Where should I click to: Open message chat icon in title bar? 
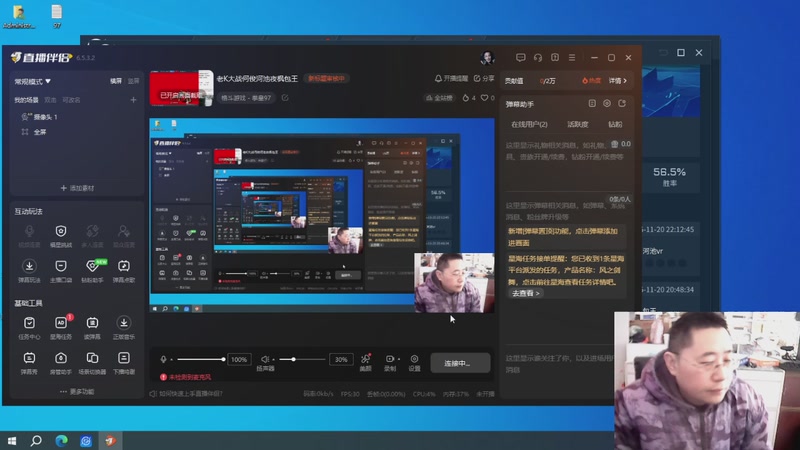(x=520, y=58)
